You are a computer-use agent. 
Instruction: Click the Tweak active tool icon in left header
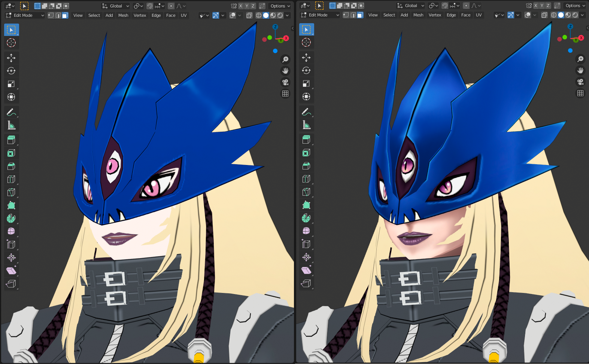24,6
